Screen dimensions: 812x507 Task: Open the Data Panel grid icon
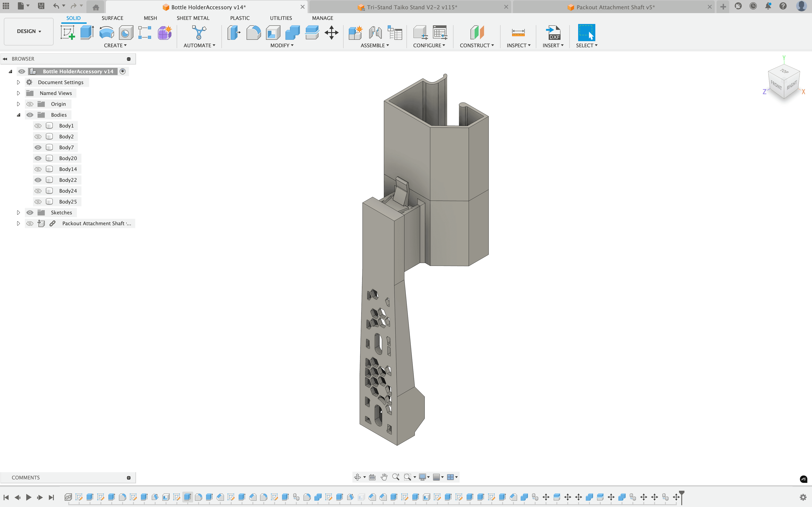[6, 6]
